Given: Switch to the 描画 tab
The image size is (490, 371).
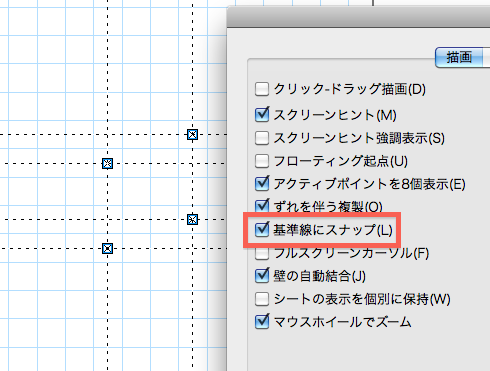Looking at the screenshot, I should [459, 58].
